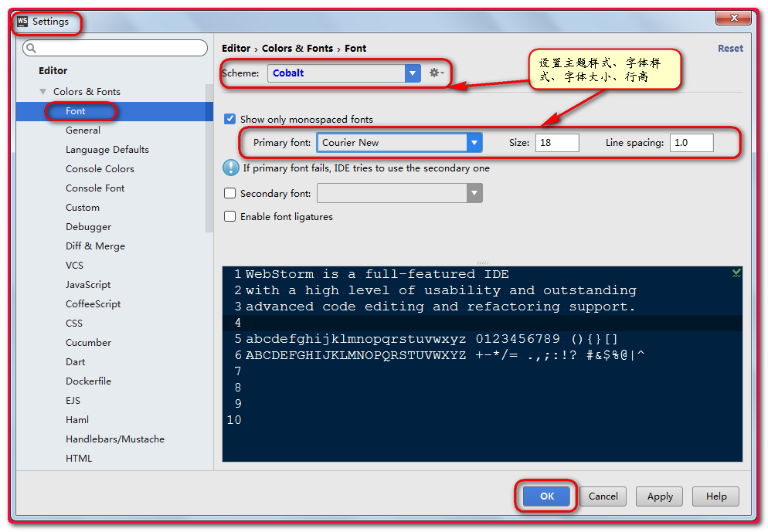
Task: Click 'Editor' in the breadcrumb
Action: 236,48
